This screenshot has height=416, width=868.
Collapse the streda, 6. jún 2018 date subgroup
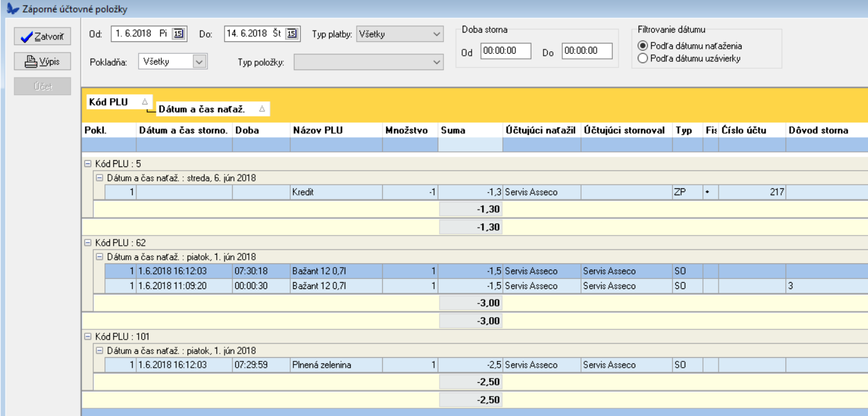99,178
